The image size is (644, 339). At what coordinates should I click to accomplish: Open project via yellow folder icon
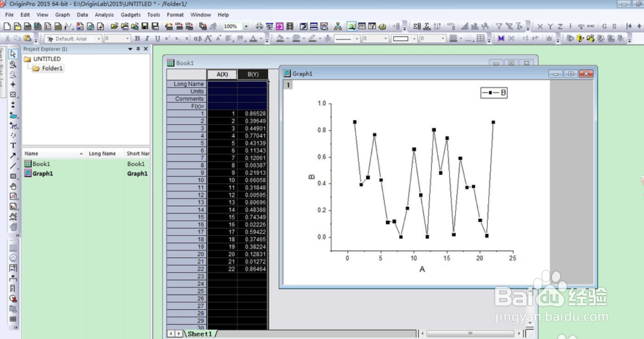click(114, 26)
